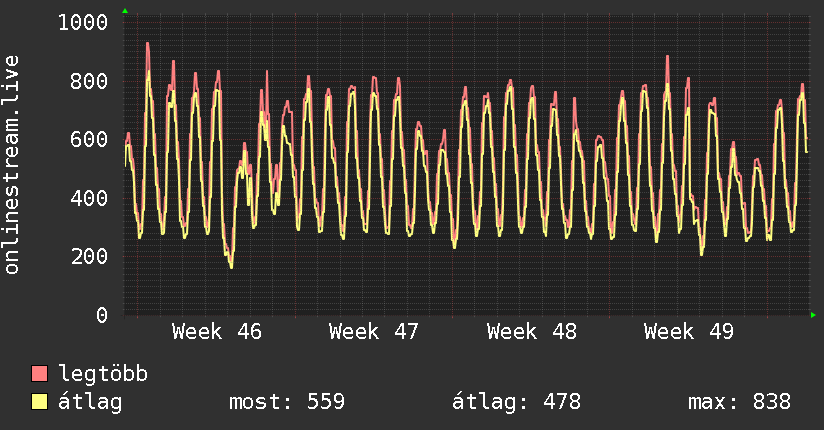This screenshot has height=430, width=824.
Task: Click the red legtöbb legend color swatch
Action: (x=40, y=374)
